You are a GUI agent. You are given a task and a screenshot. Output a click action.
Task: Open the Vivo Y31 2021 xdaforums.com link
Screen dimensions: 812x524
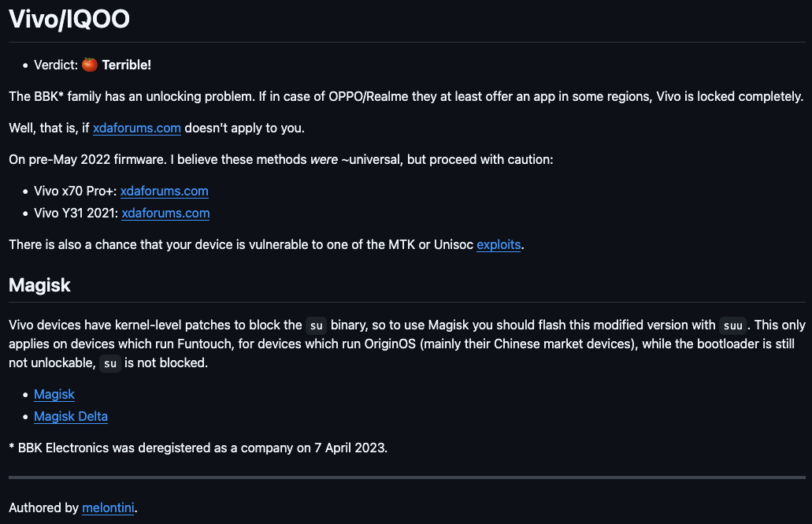click(x=165, y=213)
